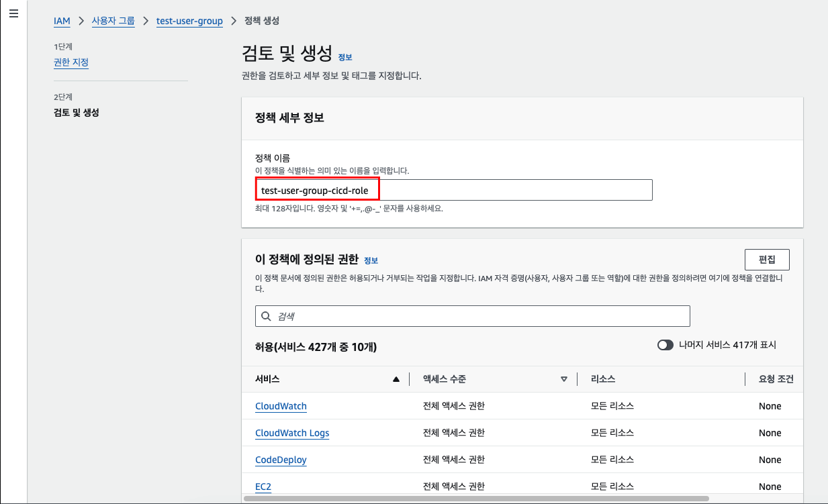
Task: Click the 편집 button
Action: 767,260
